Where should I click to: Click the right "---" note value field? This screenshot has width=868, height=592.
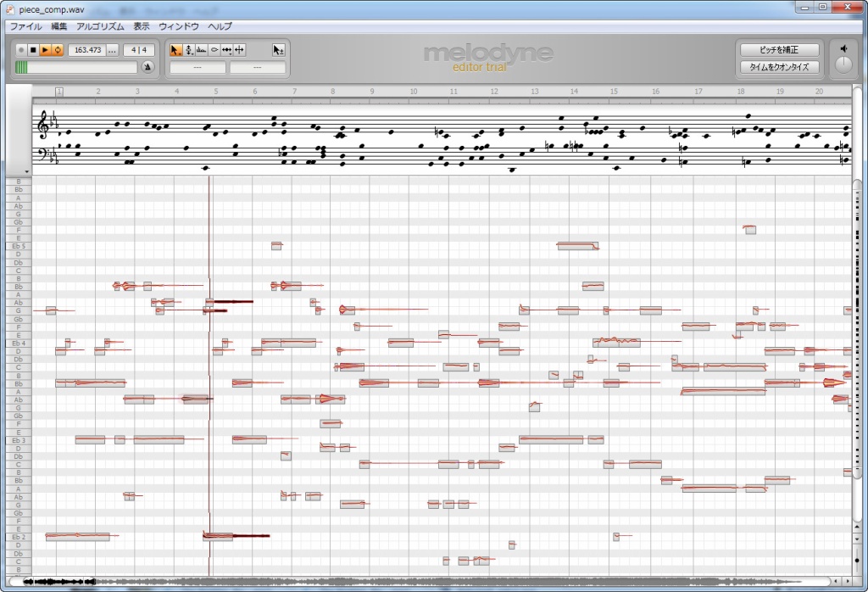[x=258, y=67]
